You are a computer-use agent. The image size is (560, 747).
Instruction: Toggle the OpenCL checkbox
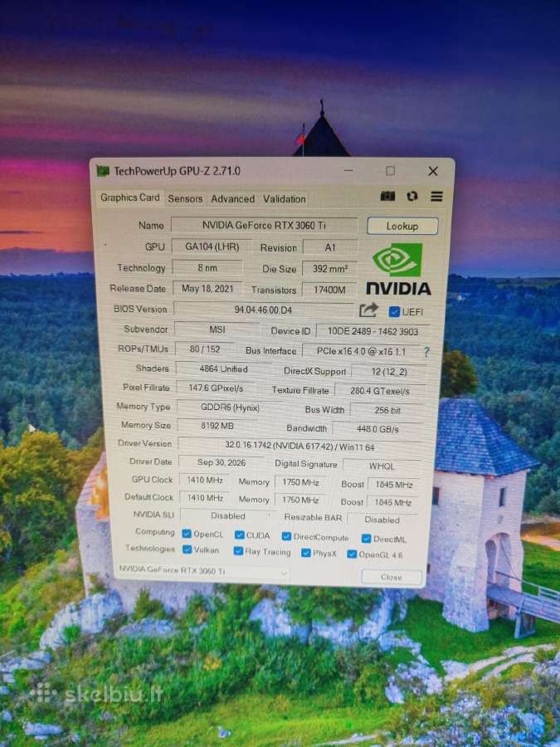(x=187, y=534)
